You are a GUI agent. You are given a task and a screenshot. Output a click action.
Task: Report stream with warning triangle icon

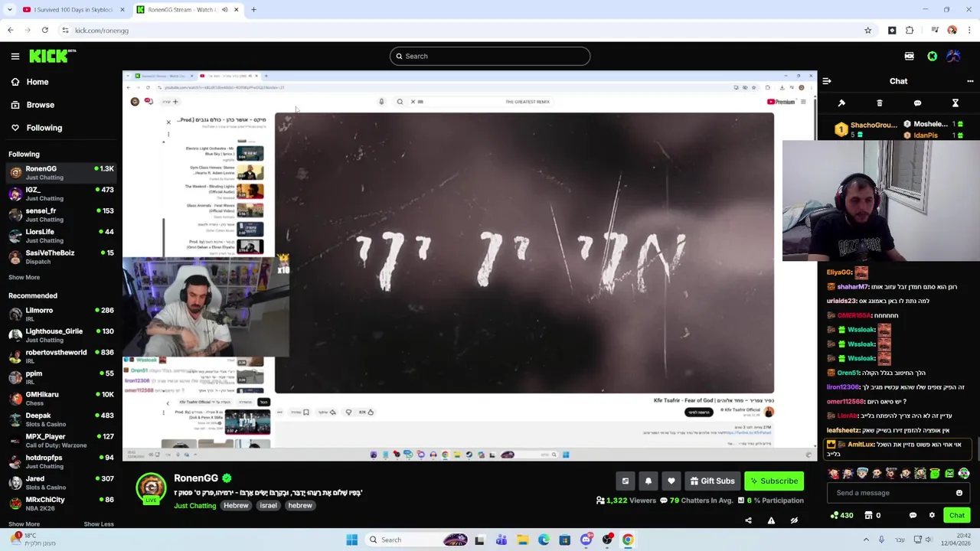click(x=771, y=520)
